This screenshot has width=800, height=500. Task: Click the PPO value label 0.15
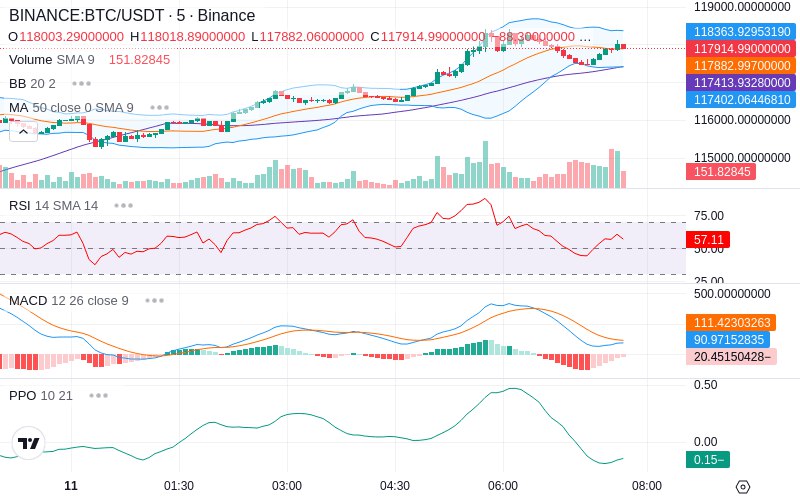tap(708, 459)
